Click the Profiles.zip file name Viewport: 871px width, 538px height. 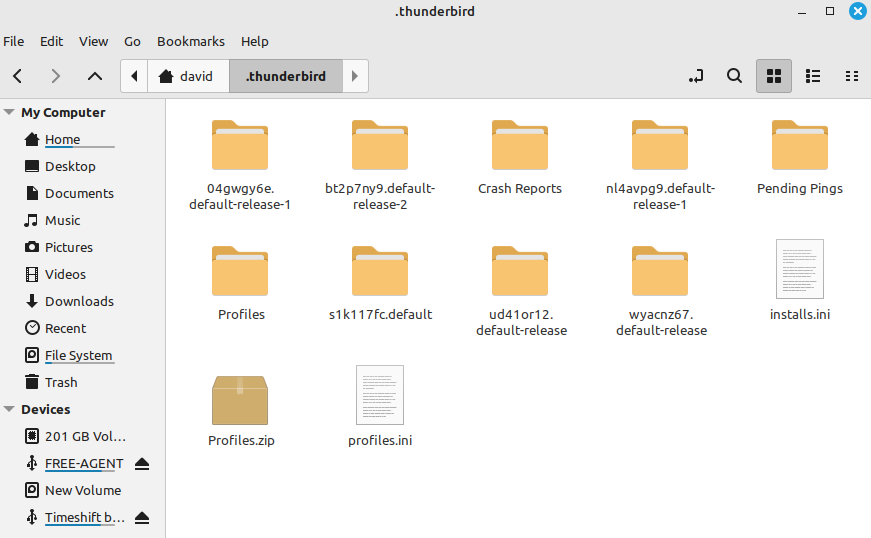[241, 440]
